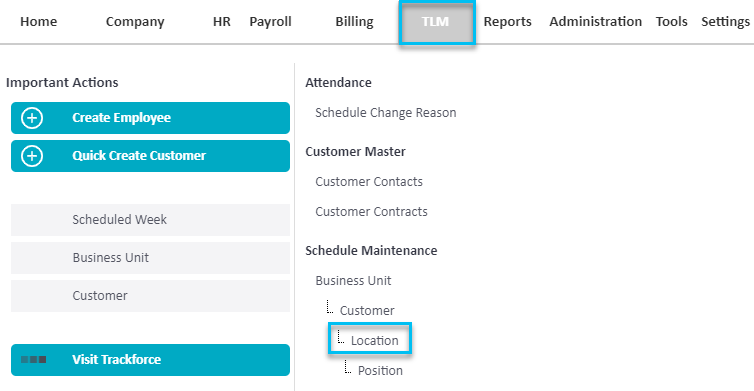Viewport: 754px width, 391px height.
Task: Open the Reports menu
Action: click(507, 22)
